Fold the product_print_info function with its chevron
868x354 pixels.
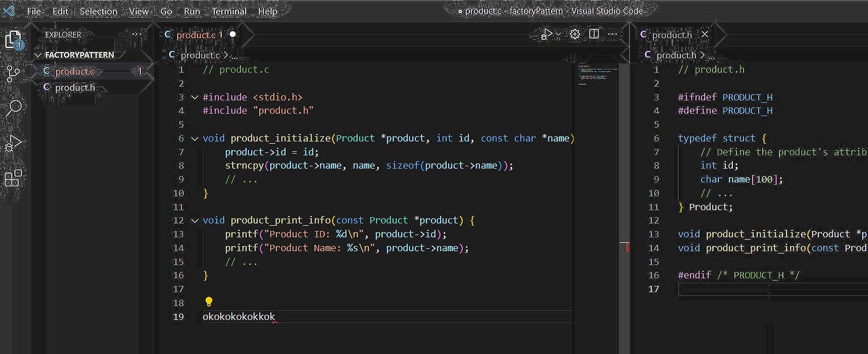pos(195,220)
